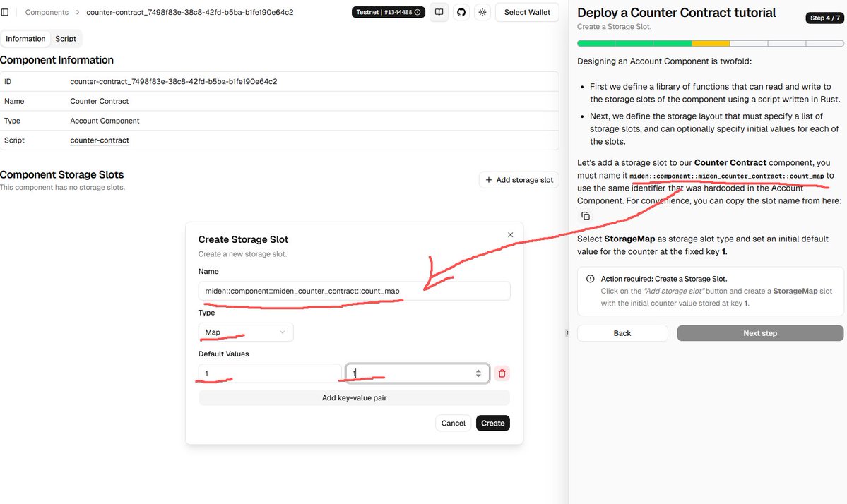Open the documentation book icon
The width and height of the screenshot is (847, 504).
click(x=439, y=12)
